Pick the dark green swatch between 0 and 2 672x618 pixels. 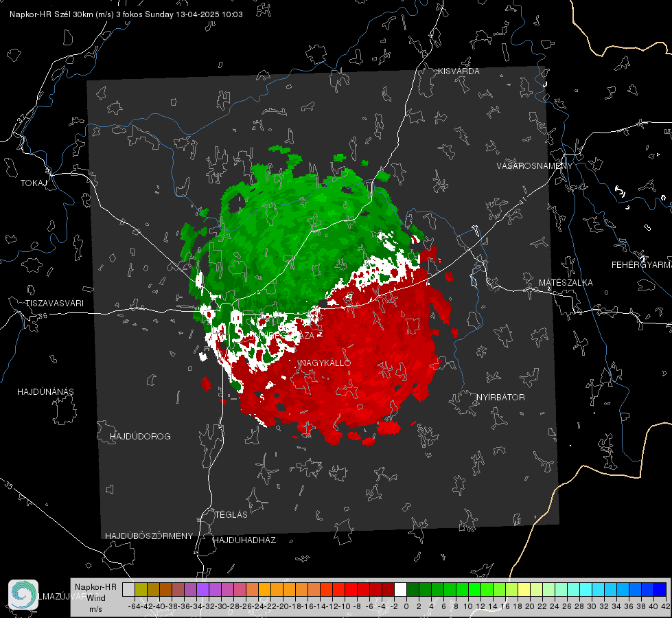[x=413, y=589]
